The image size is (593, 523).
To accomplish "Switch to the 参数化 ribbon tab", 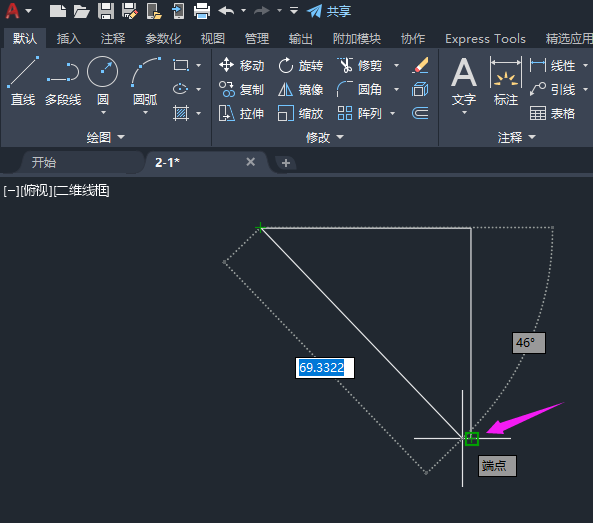I will tap(163, 39).
